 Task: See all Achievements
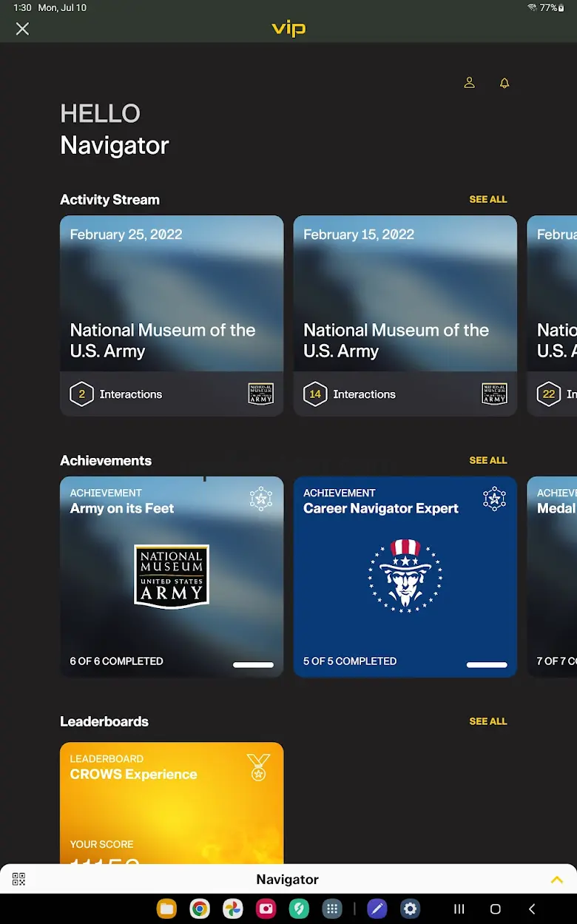click(x=488, y=460)
